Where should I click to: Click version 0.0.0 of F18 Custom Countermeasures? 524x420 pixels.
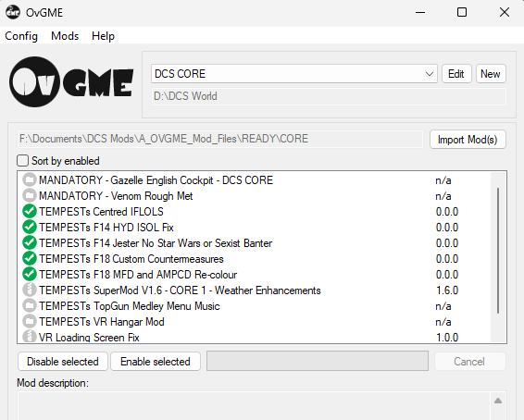point(447,259)
